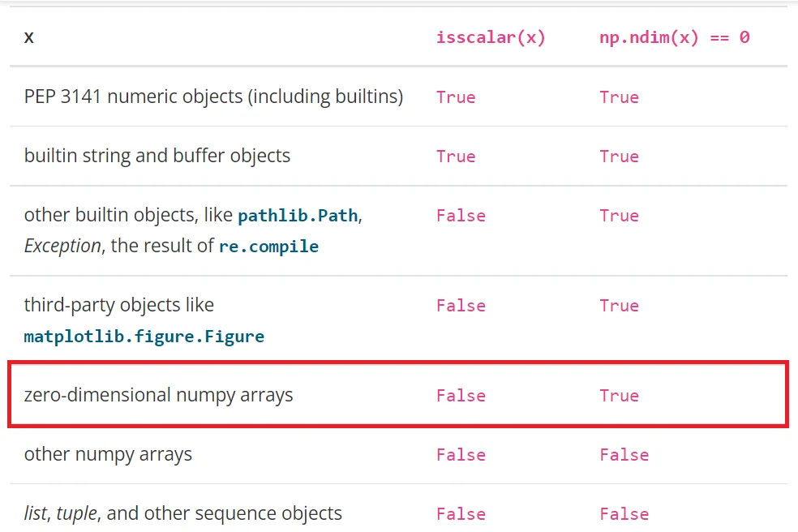This screenshot has width=798, height=532.
Task: Open the pathlib.Path link
Action: (x=298, y=216)
